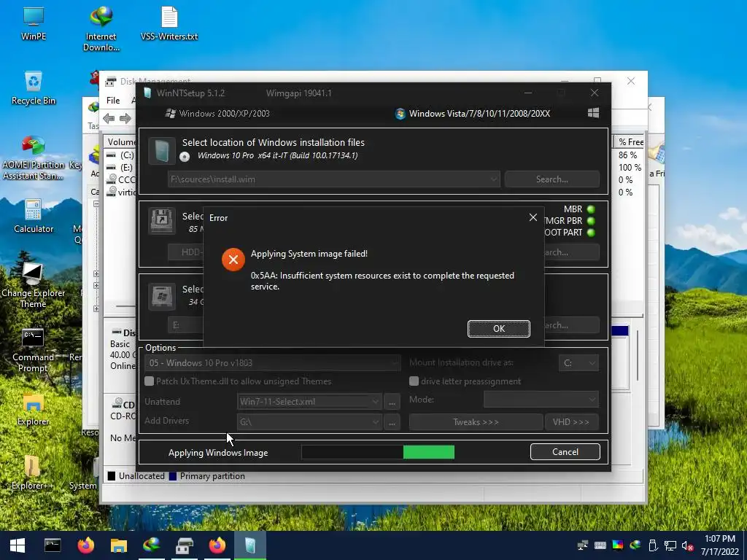Click the Primary partition blue legend swatch

pos(173,476)
